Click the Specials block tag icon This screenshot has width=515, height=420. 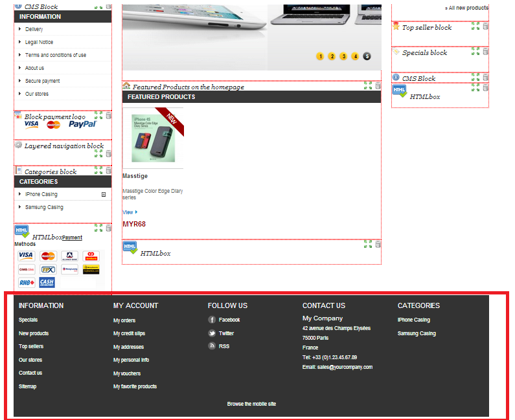[396, 52]
